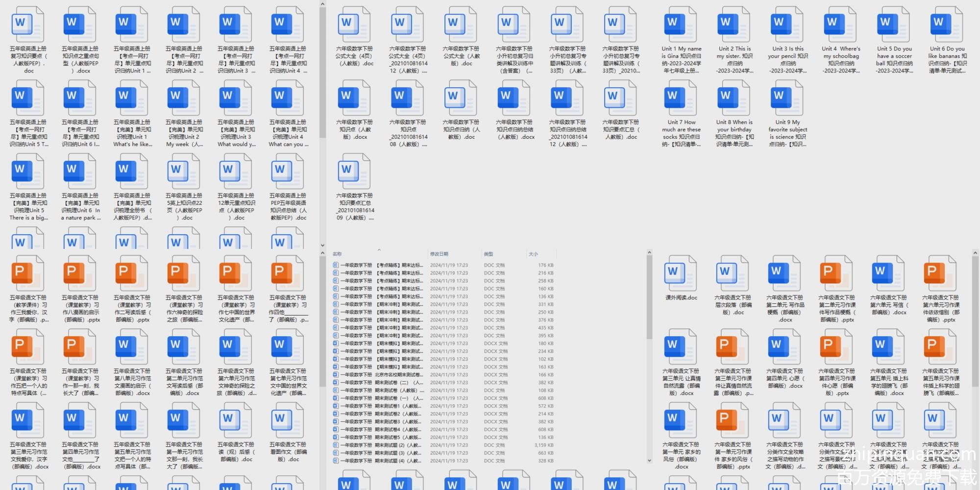This screenshot has width=980, height=490.
Task: Open the 'In a nature park' Unit 6 document
Action: click(x=80, y=171)
